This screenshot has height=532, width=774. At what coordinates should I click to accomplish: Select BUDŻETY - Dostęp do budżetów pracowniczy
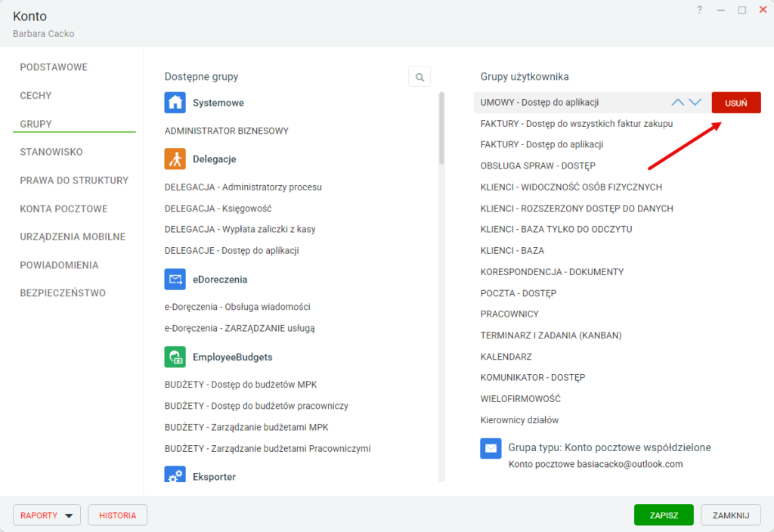click(256, 406)
